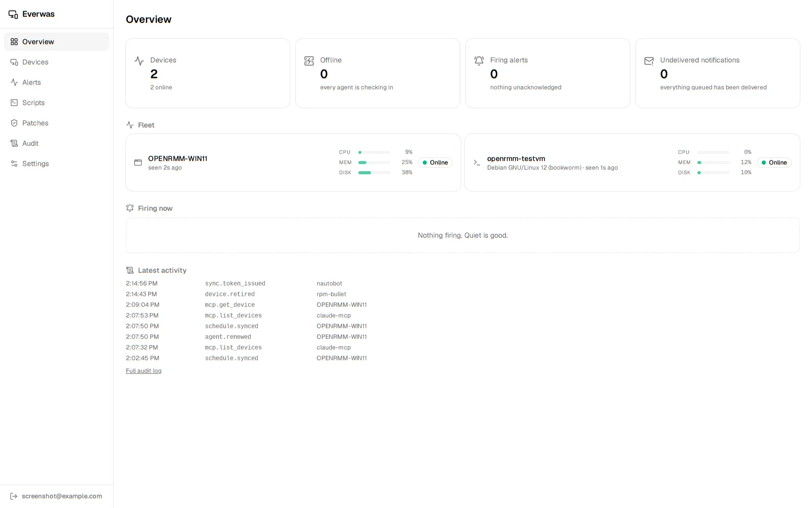The width and height of the screenshot is (812, 508).
Task: Open the Firing alerts summary card
Action: tap(548, 73)
